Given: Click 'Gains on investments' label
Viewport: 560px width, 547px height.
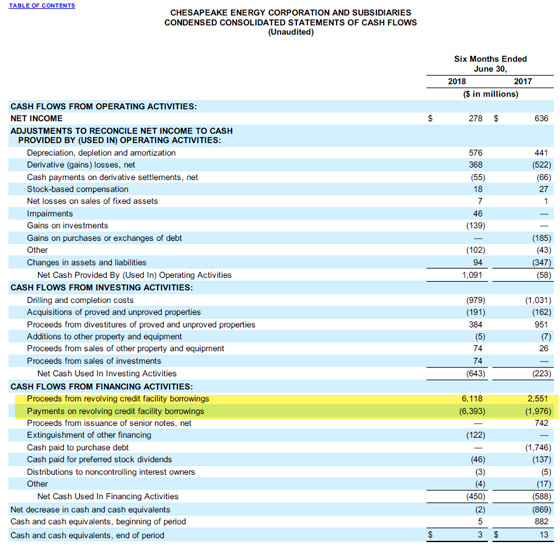Looking at the screenshot, I should [67, 226].
